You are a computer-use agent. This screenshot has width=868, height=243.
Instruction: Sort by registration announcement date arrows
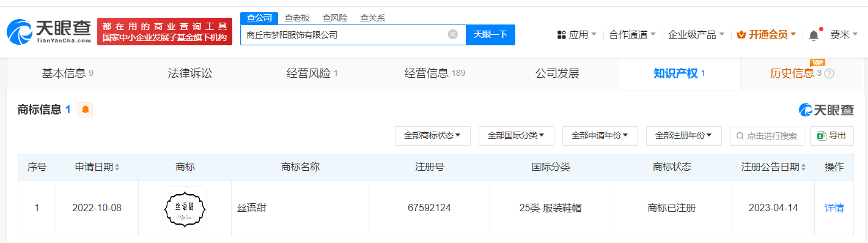point(804,167)
